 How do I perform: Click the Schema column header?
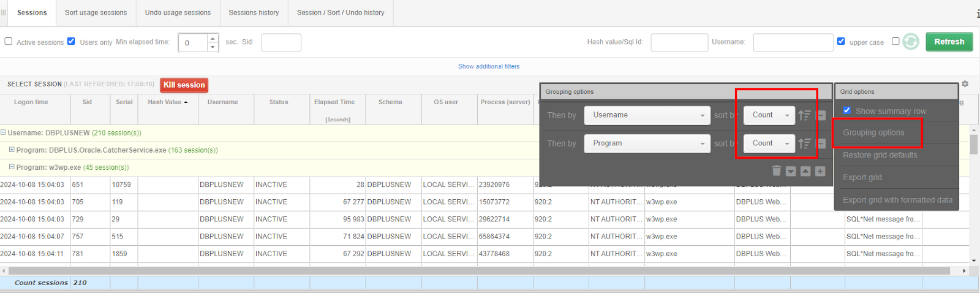coord(390,102)
